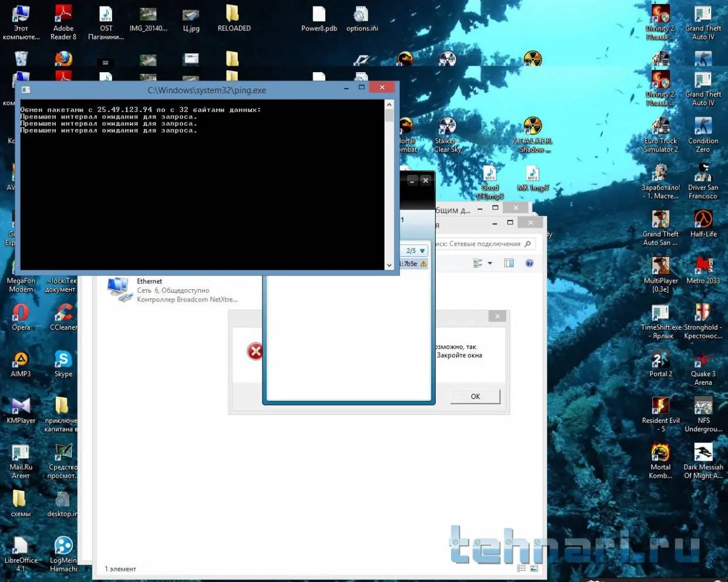The image size is (728, 582).
Task: Open the TimeShift.exe shortcut
Action: tap(660, 322)
